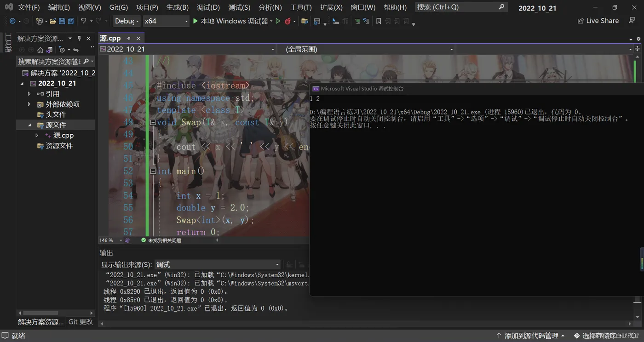
Task: Select the 源.cpp file in Solution Explorer
Action: pos(63,136)
